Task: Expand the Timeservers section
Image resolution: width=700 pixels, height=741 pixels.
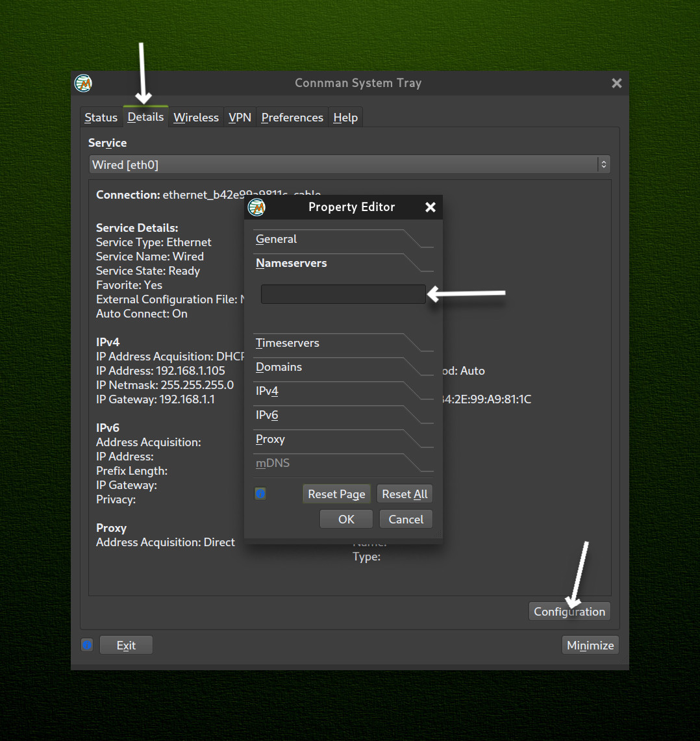Action: [344, 343]
